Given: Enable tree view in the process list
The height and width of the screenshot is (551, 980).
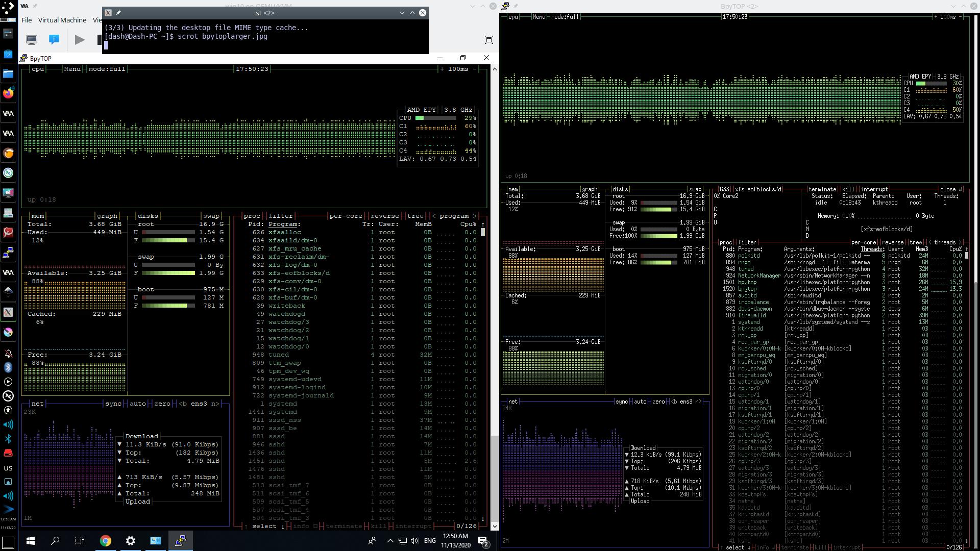Looking at the screenshot, I should pyautogui.click(x=414, y=216).
